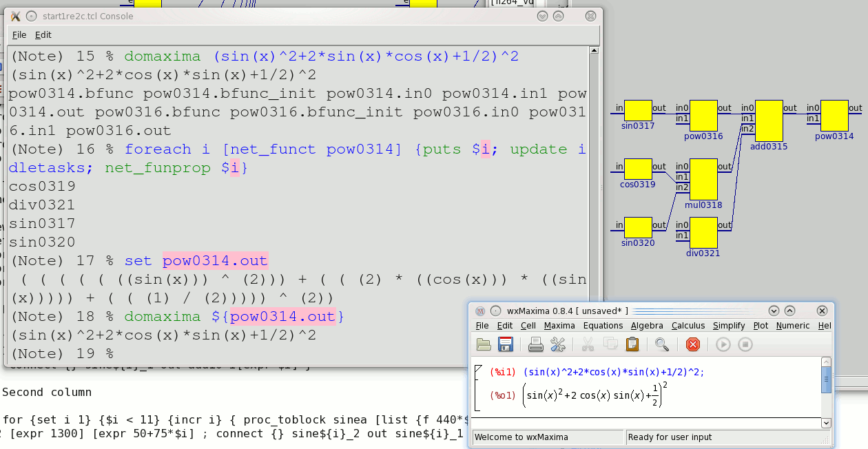Click console output line 'div0321'
Image resolution: width=868 pixels, height=449 pixels.
click(x=43, y=205)
